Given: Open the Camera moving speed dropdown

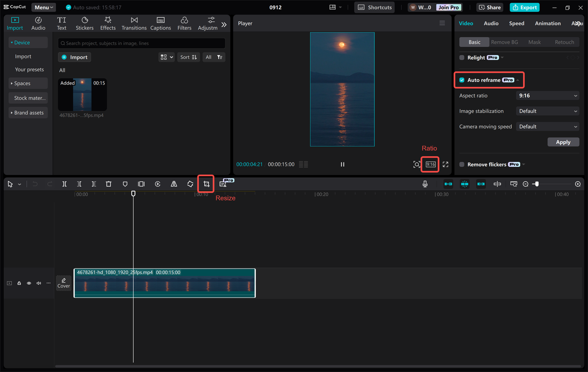Looking at the screenshot, I should pyautogui.click(x=547, y=126).
